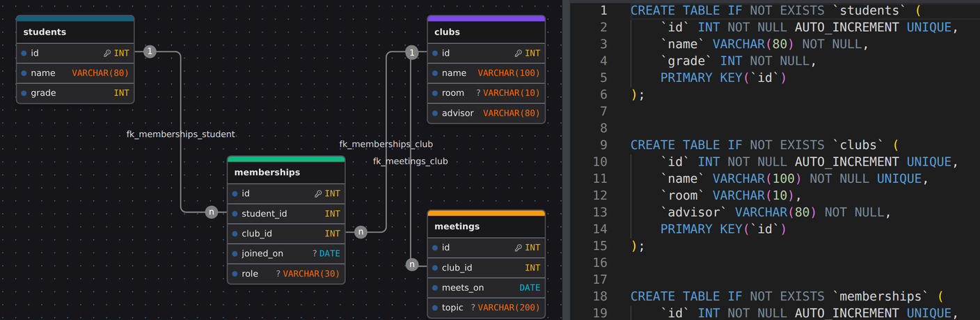Select the students table header
Image resolution: width=980 pixels, height=320 pixels.
pyautogui.click(x=75, y=31)
